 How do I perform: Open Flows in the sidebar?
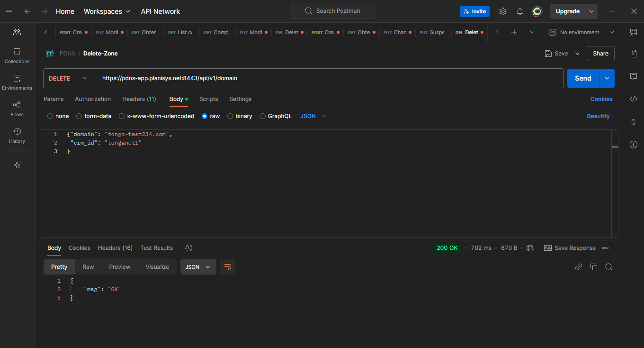coord(17,109)
